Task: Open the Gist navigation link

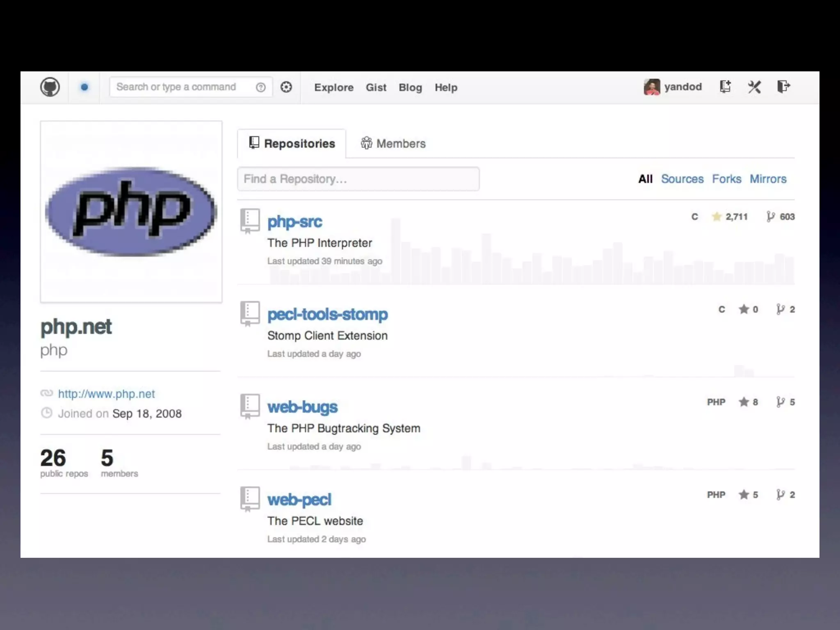Action: pos(376,87)
